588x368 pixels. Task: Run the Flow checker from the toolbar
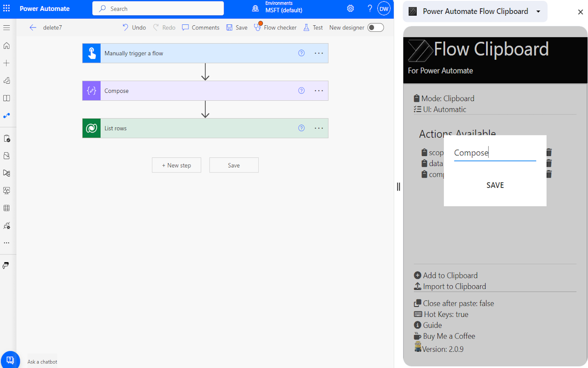click(x=275, y=27)
